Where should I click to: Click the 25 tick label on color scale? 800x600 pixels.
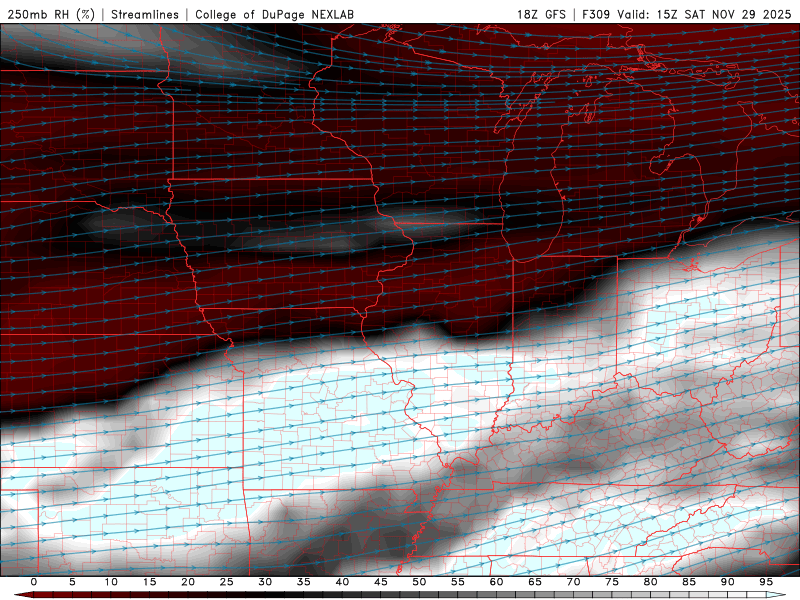(x=227, y=582)
